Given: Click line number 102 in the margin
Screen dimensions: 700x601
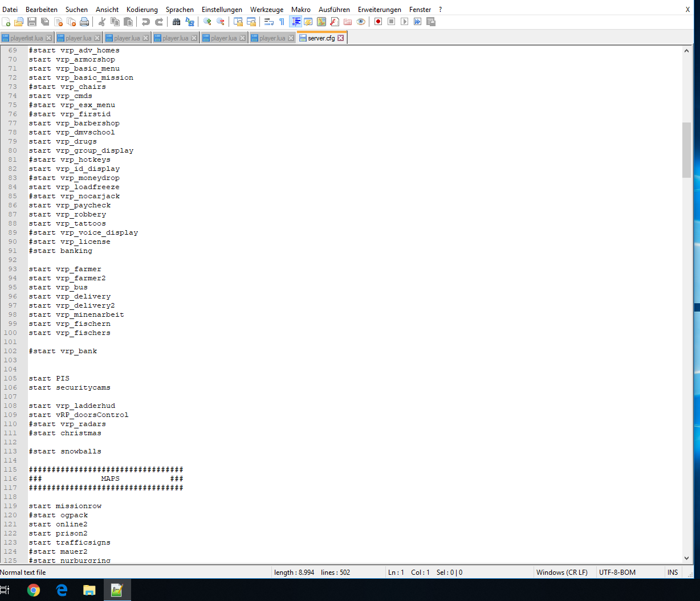Looking at the screenshot, I should click(x=10, y=351).
